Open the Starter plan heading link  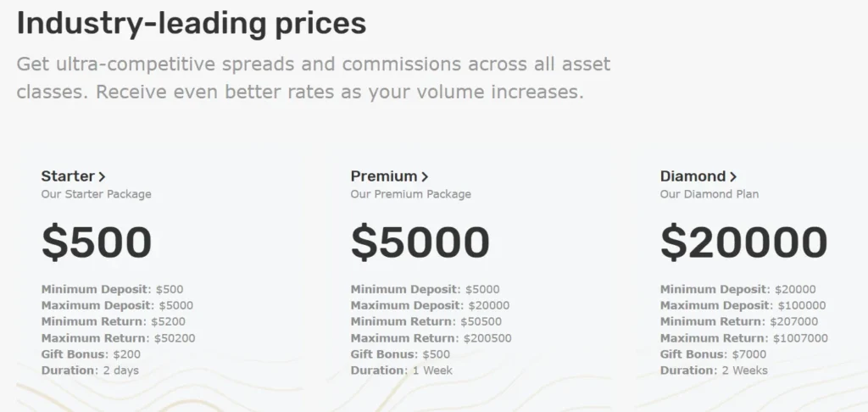click(x=68, y=176)
